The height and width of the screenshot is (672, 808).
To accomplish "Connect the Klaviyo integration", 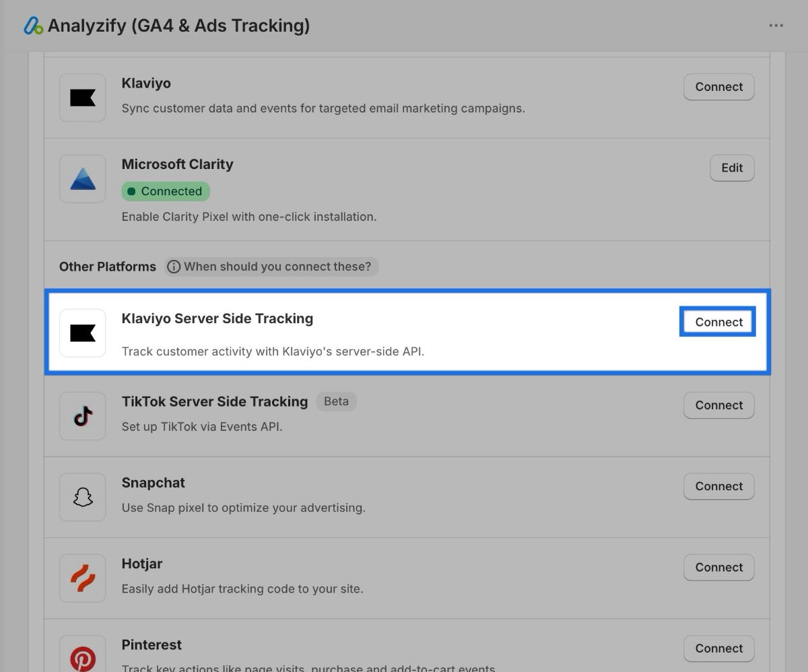I will [719, 87].
